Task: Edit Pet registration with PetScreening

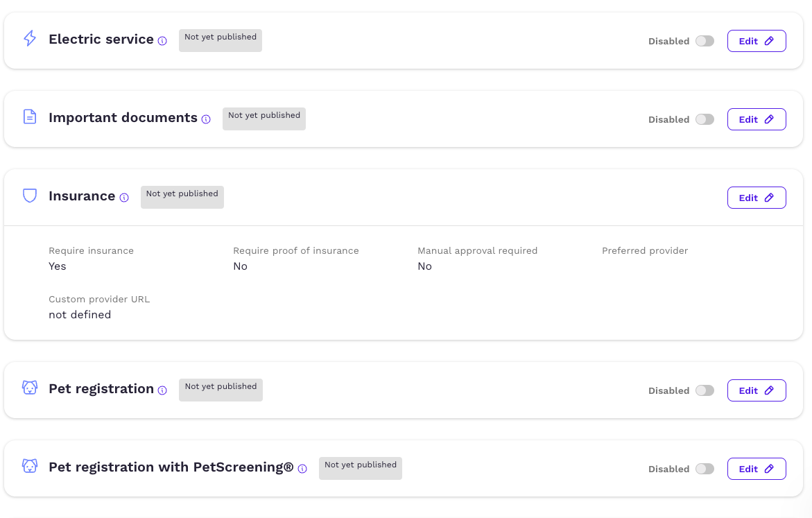Action: (x=757, y=469)
